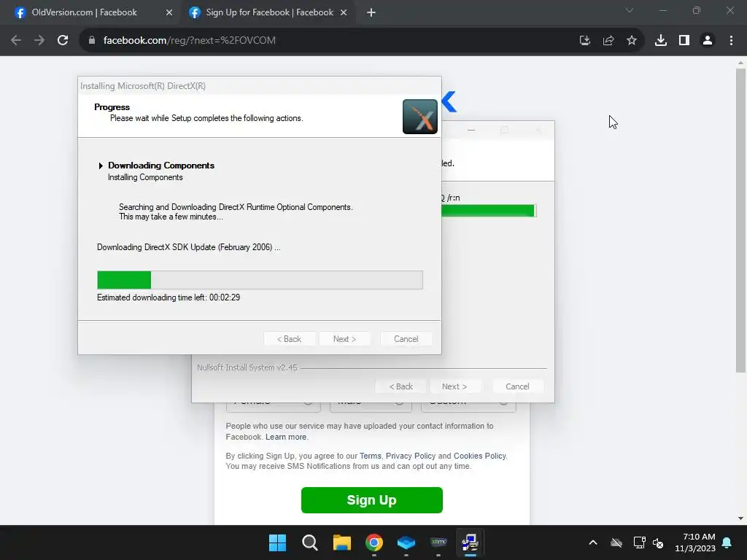Viewport: 747px width, 560px height.
Task: Click the scrollbar down arrow
Action: (x=740, y=518)
